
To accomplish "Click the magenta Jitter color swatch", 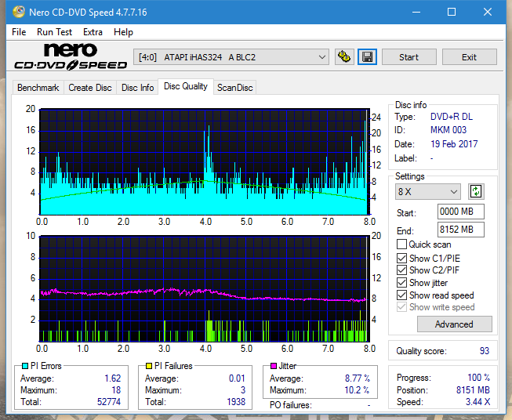I will [274, 366].
